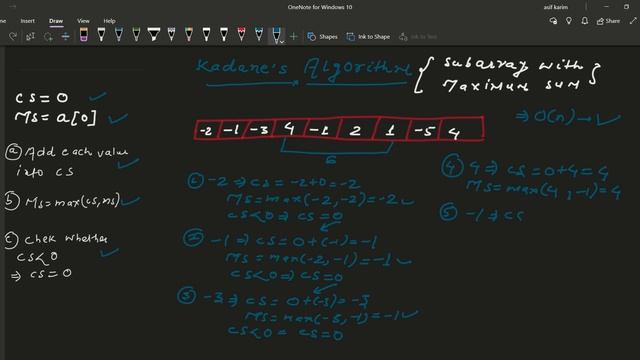Enter full screen mode with the diagonal arrows
640x360 pixels.
coord(633,21)
